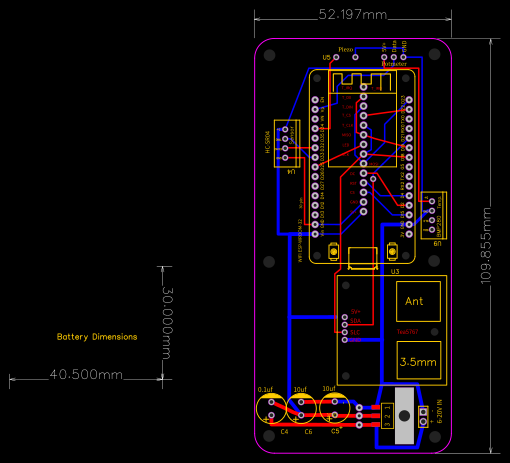Click the Tea5767 label

(x=407, y=332)
